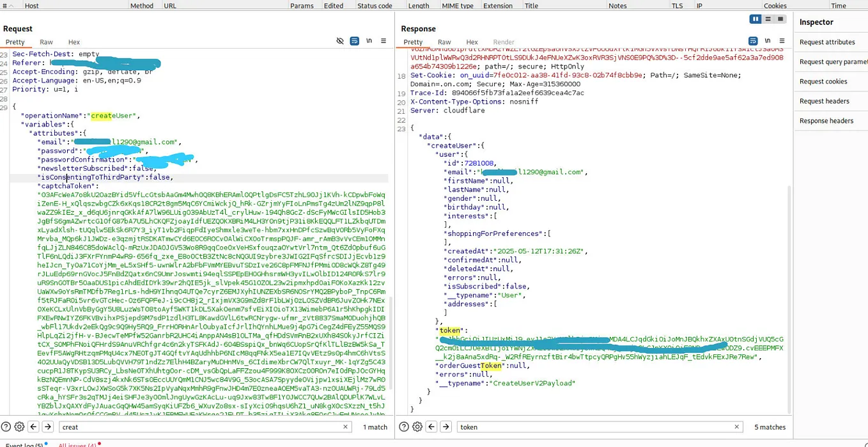Open the gear options in the Response find bar
Viewport: 868px width, 447px height.
[x=417, y=427]
